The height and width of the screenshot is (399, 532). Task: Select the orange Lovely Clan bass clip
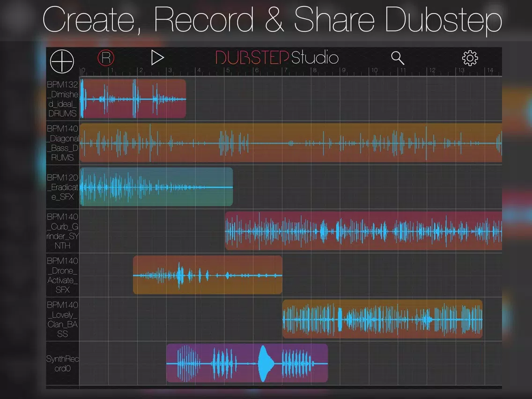tap(382, 319)
